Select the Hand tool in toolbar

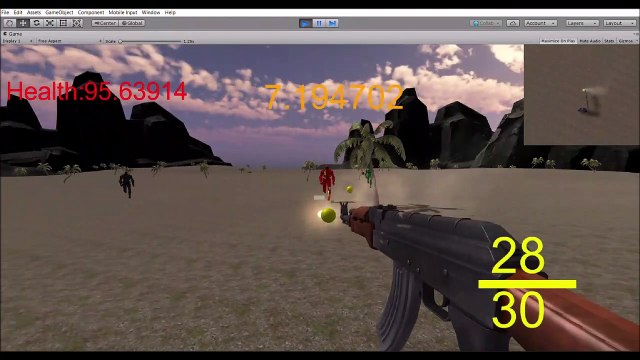pos(9,23)
